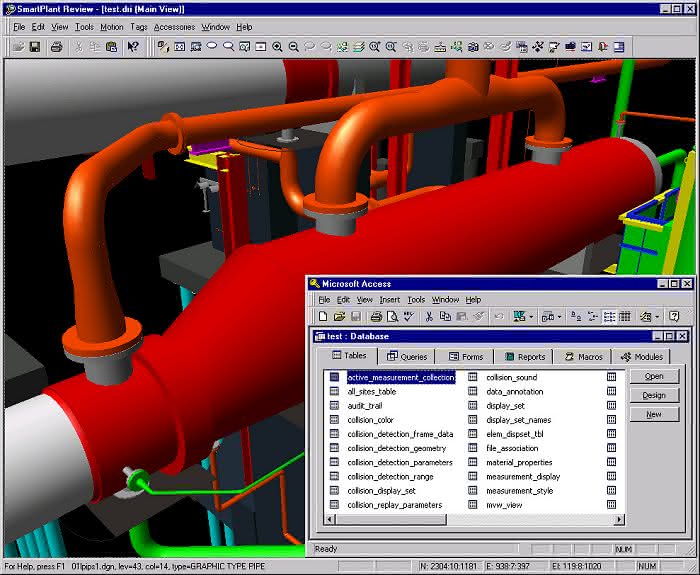Click the Office Assistant help icon in Access
The width and height of the screenshot is (700, 575).
coord(674,317)
